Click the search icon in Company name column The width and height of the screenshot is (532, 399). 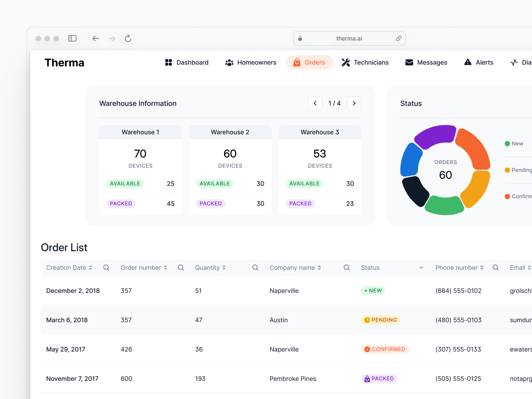346,267
